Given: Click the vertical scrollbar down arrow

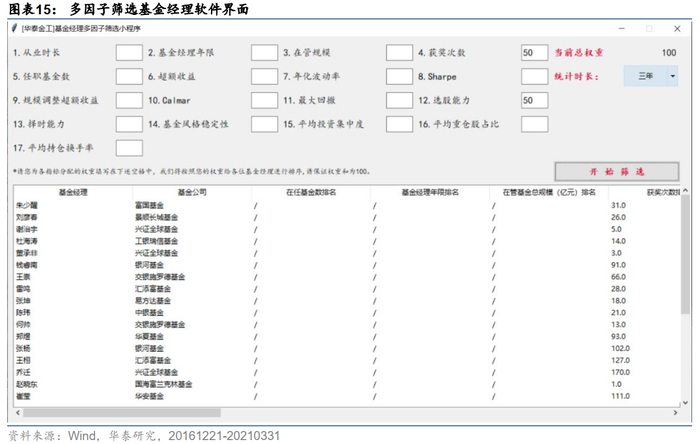Looking at the screenshot, I should click(685, 403).
